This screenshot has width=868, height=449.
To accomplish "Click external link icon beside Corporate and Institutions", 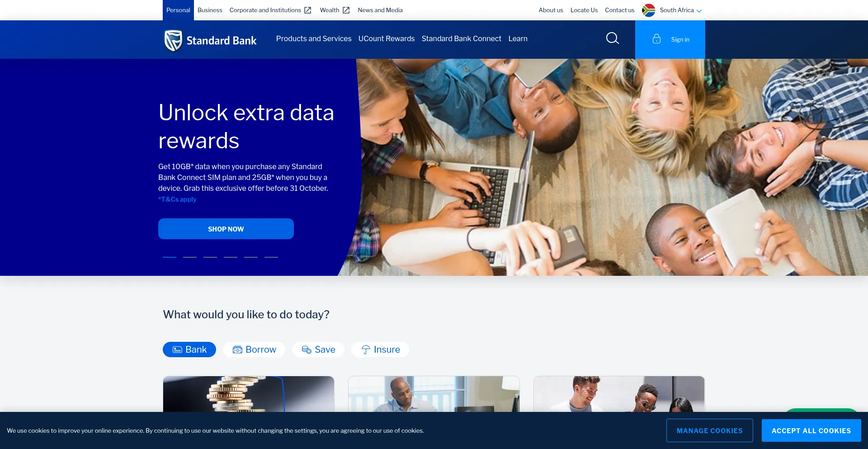I will tap(308, 10).
